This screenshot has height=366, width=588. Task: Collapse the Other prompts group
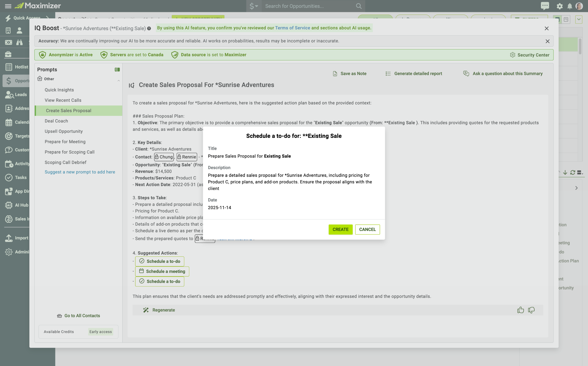(119, 81)
